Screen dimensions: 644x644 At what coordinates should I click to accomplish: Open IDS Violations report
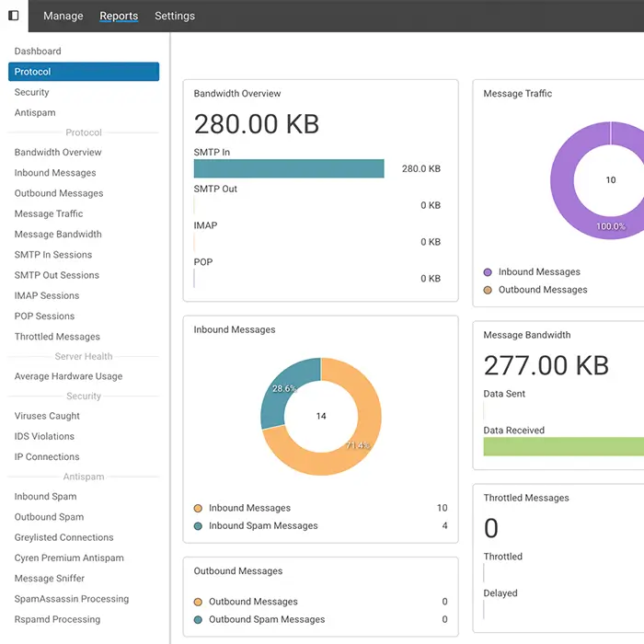[44, 436]
